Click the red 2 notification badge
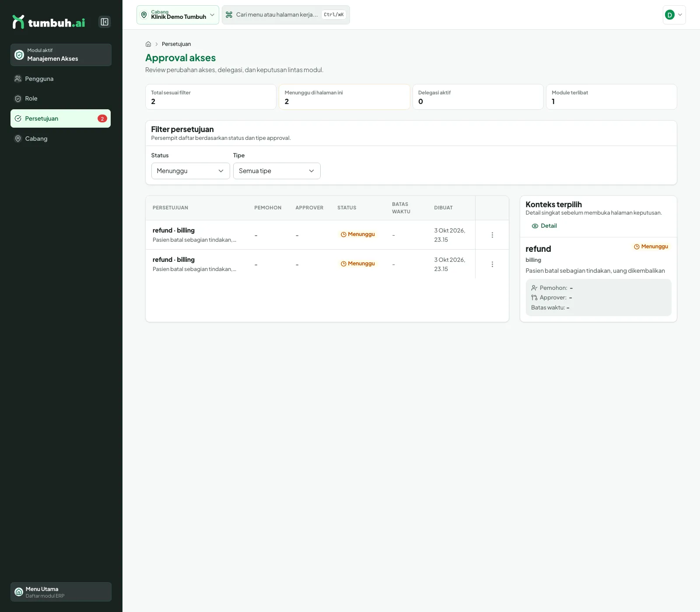 point(102,118)
